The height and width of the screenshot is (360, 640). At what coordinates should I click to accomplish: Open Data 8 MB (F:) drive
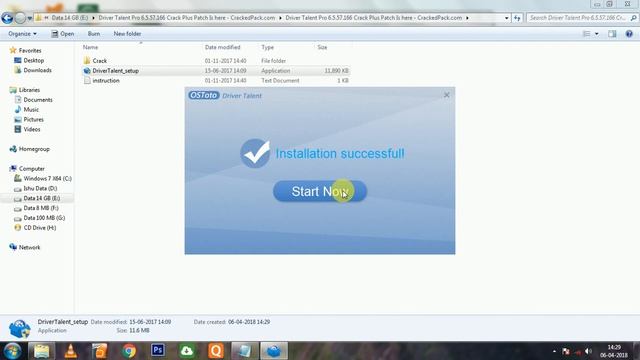[41, 208]
